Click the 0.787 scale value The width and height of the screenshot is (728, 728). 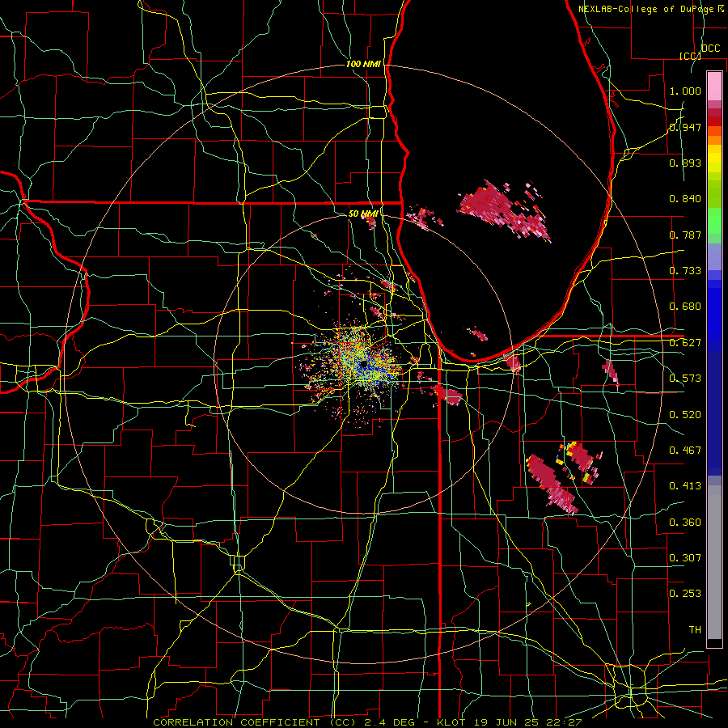[685, 235]
